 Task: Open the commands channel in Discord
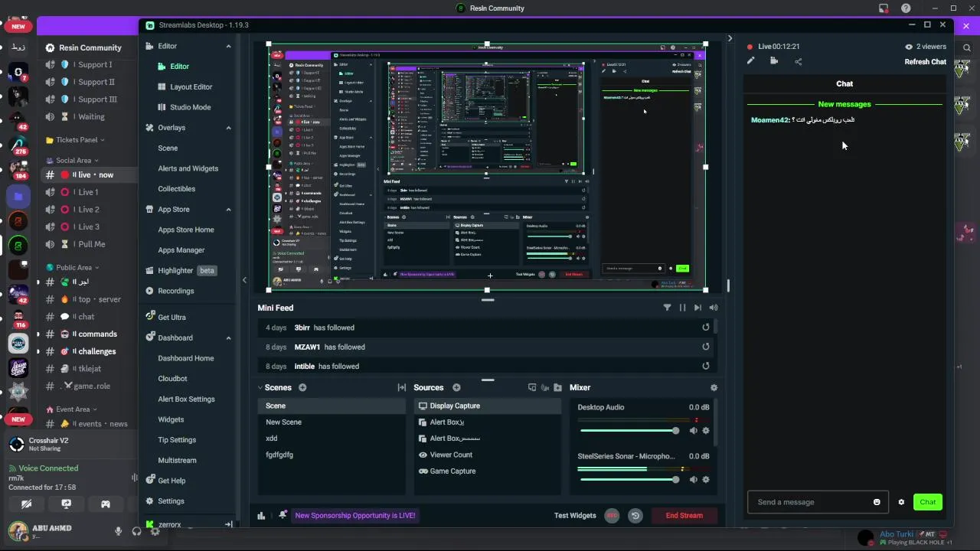tap(87, 334)
